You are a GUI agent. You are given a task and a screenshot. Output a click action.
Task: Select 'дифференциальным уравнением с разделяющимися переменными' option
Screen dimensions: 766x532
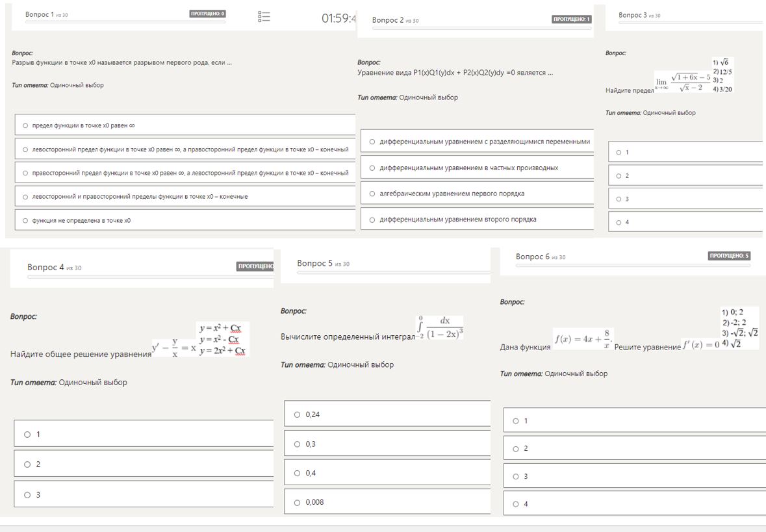coord(372,142)
